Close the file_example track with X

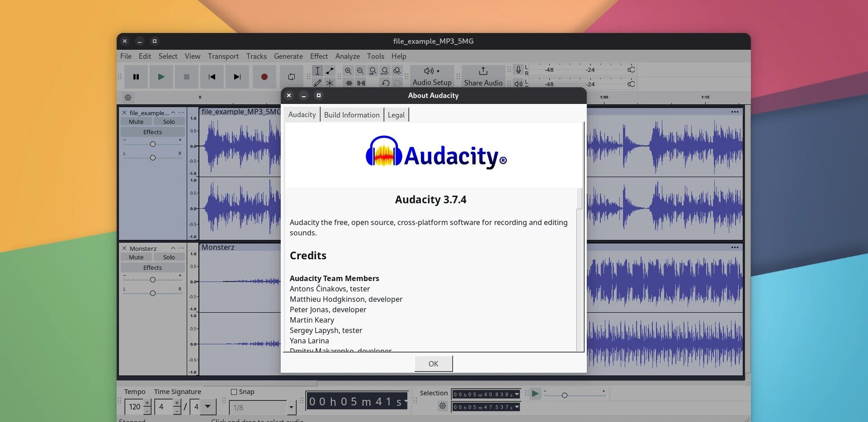pos(124,113)
